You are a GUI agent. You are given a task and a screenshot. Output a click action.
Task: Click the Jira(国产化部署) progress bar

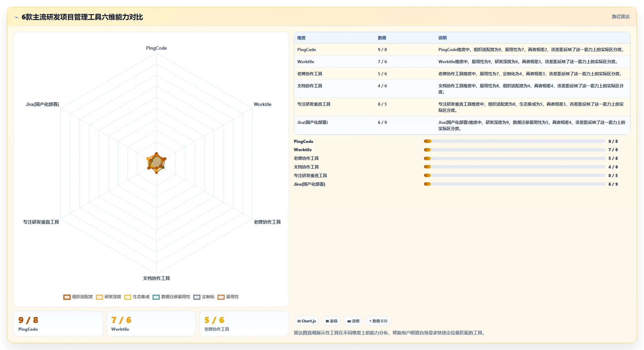pos(515,184)
